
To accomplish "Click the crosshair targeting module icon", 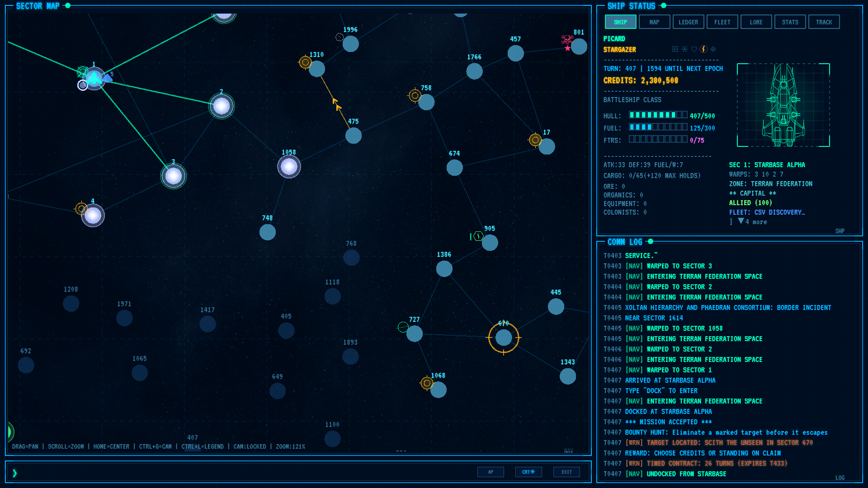I will click(713, 49).
